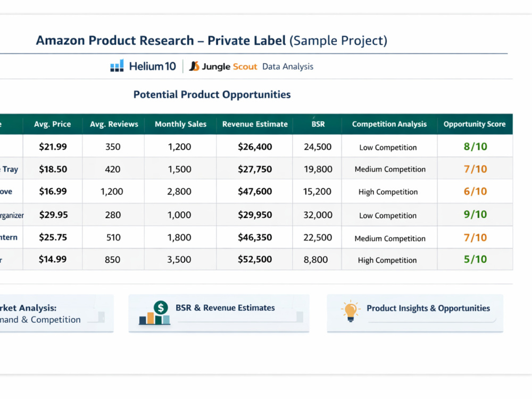Click the Competition Analysis column header

tap(389, 124)
